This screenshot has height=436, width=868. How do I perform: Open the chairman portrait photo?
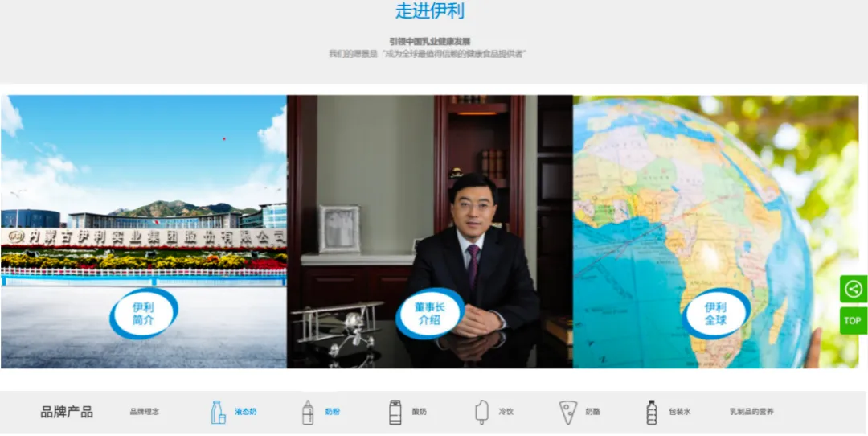point(429,232)
